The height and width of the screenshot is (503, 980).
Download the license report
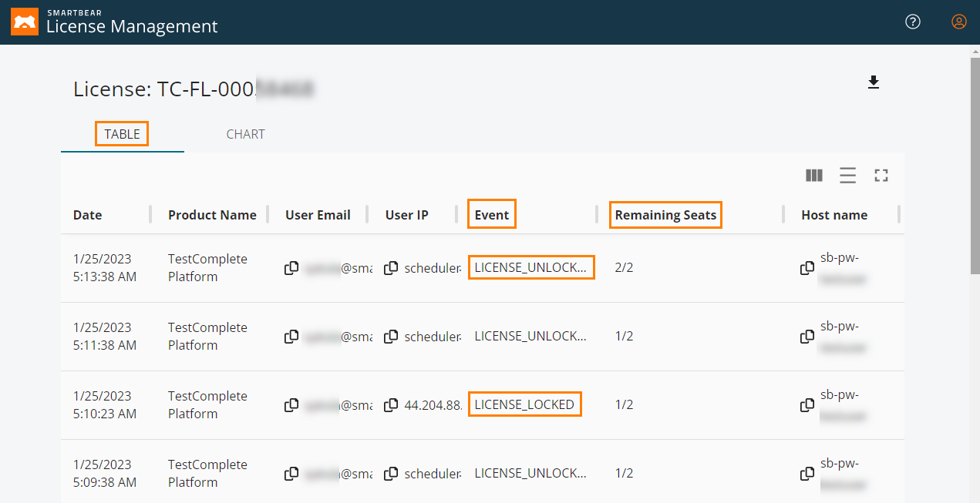coord(874,82)
